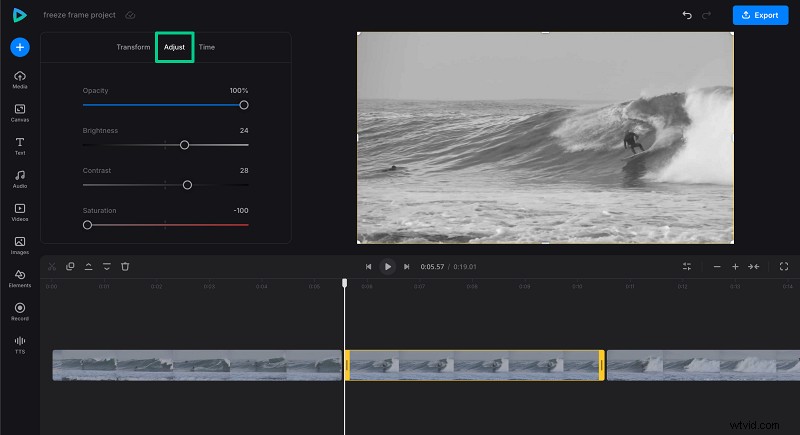Delete the selected clip with trash icon
The height and width of the screenshot is (435, 800).
pyautogui.click(x=125, y=266)
